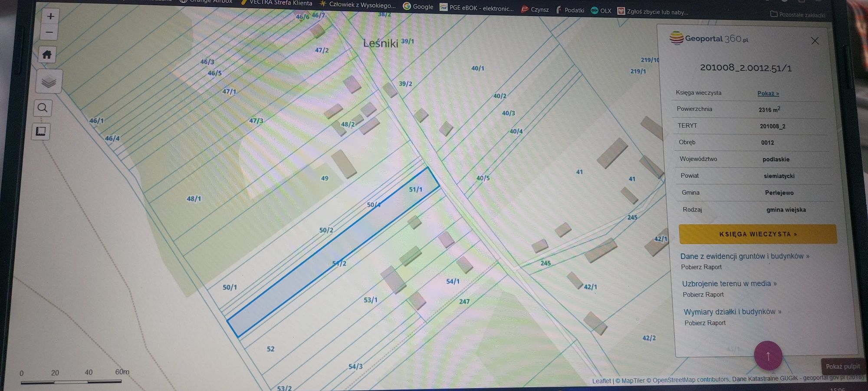868x391 pixels.
Task: Click the Obręb value 0012
Action: [x=767, y=142]
